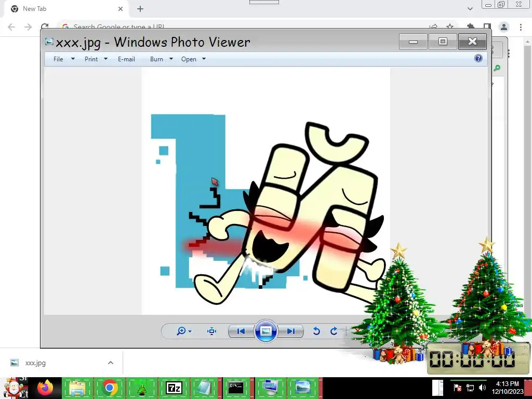Expand the Open dropdown arrow
This screenshot has height=399, width=532.
pos(204,59)
